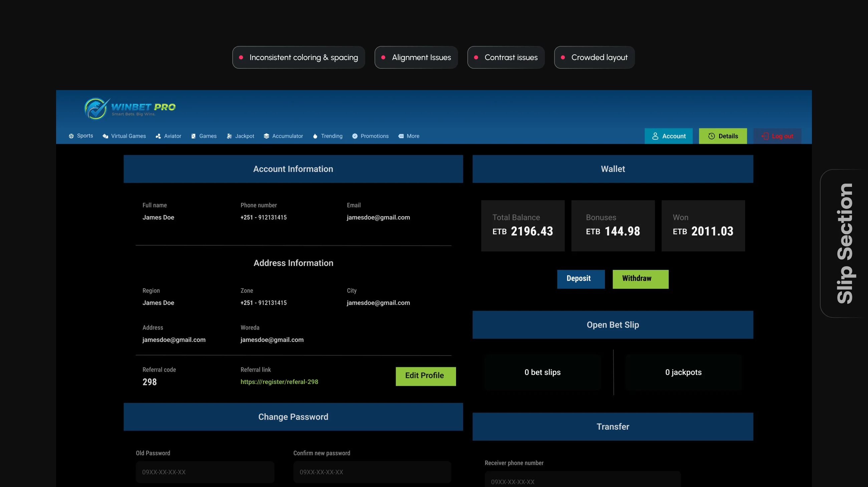The width and height of the screenshot is (868, 487).
Task: Click the Promotions badge icon
Action: click(355, 136)
